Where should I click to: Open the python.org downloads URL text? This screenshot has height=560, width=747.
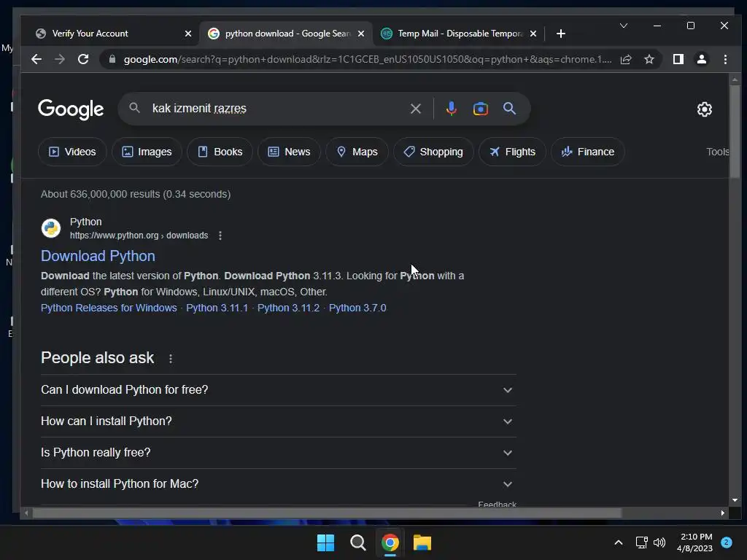139,236
